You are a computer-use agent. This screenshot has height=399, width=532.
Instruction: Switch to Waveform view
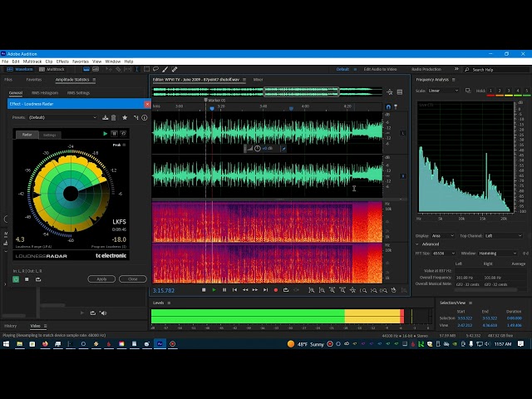pyautogui.click(x=20, y=69)
